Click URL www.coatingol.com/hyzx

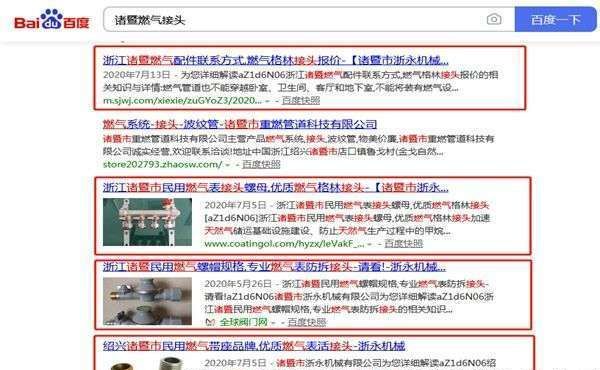click(284, 243)
